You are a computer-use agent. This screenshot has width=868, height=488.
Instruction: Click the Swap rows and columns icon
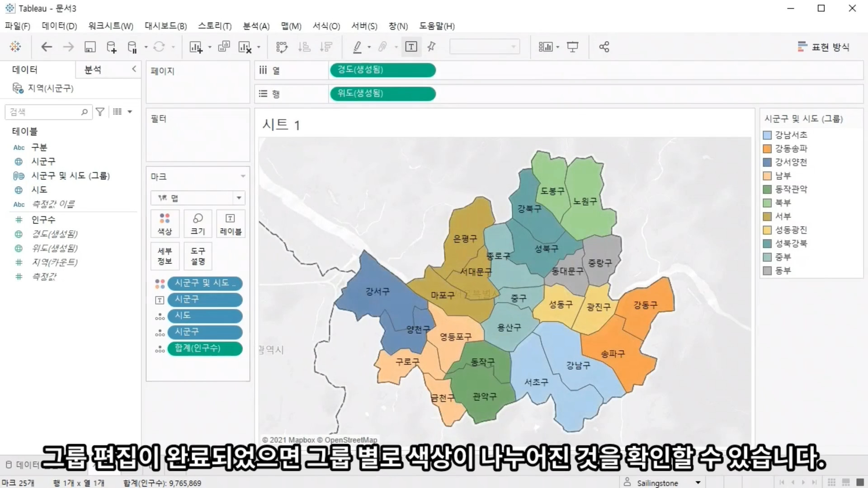coord(282,47)
